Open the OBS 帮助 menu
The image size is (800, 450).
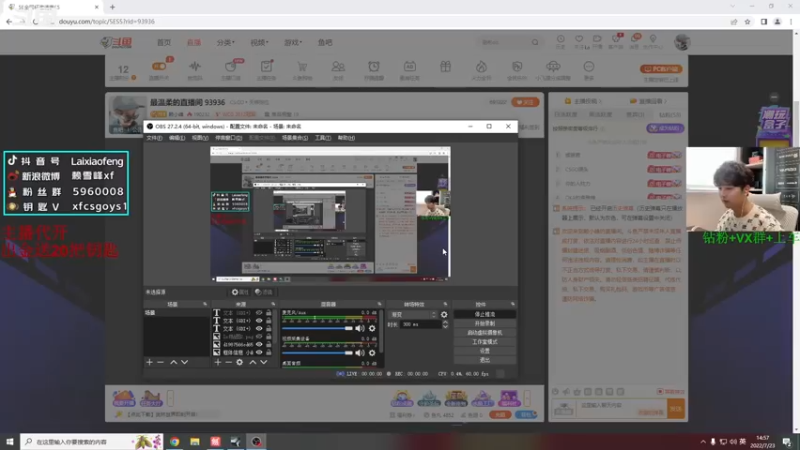345,138
